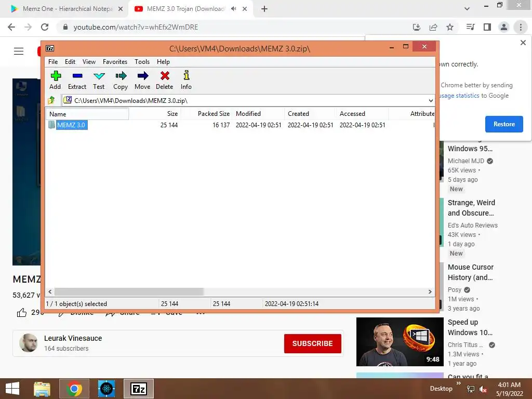Select the Copy toolbar icon
This screenshot has width=532, height=399.
121,80
